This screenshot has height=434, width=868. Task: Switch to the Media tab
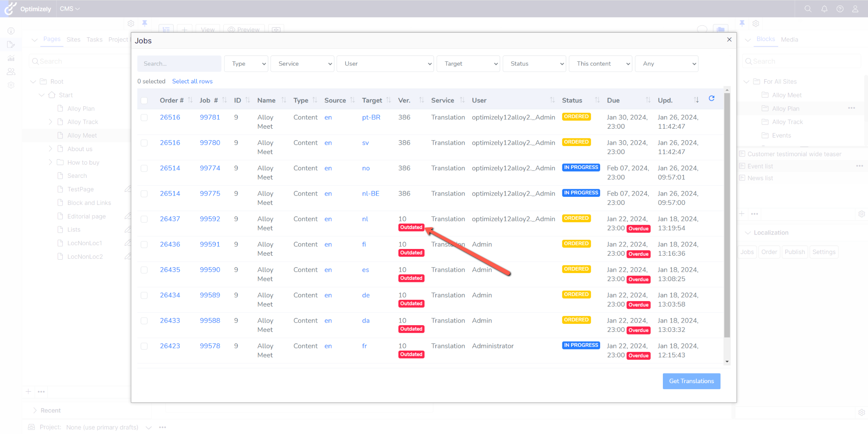click(789, 39)
